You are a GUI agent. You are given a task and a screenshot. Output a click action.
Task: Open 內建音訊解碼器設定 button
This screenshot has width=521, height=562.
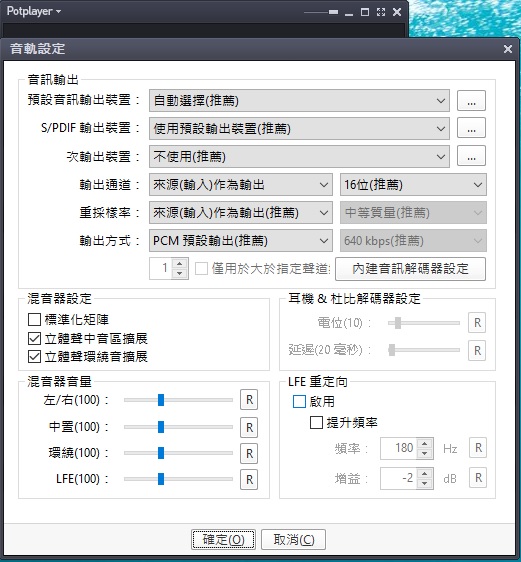[410, 269]
